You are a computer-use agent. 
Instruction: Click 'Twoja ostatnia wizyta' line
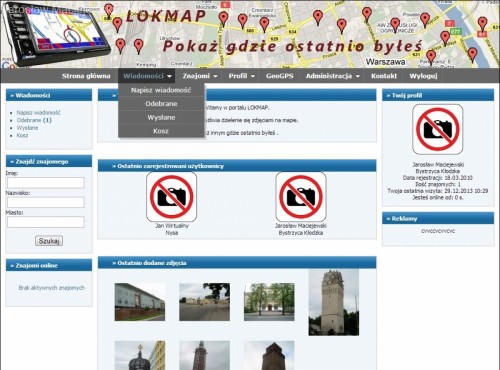tap(438, 191)
